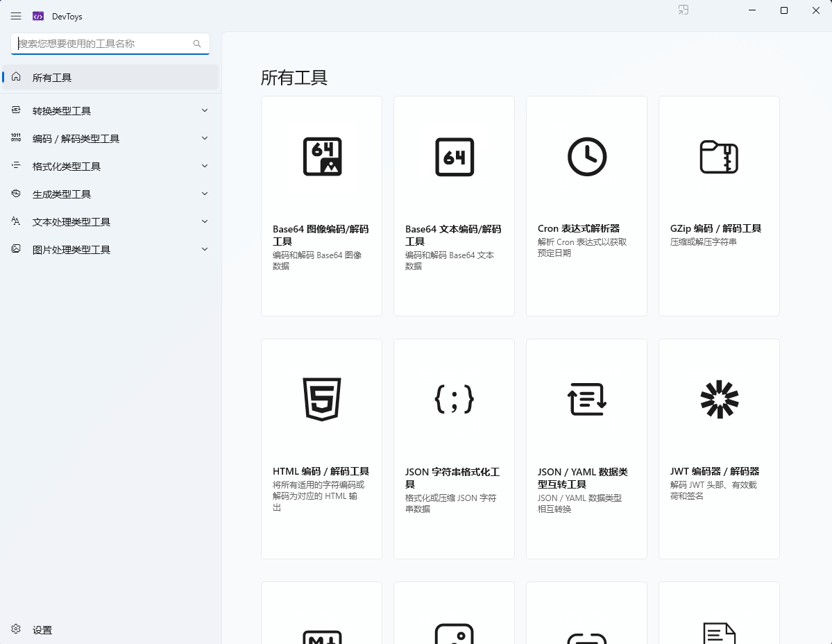The image size is (832, 644).
Task: Click the Markdown icon in bottom row
Action: click(x=322, y=636)
